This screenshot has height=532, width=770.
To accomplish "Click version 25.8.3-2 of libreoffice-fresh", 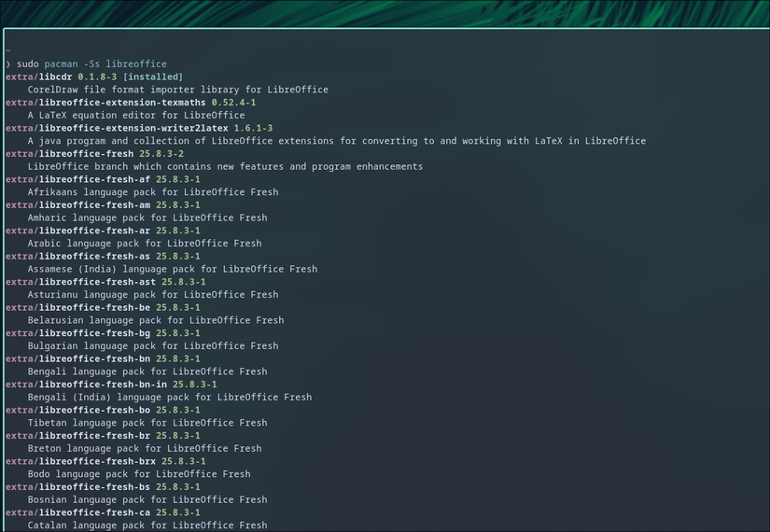I will 161,154.
